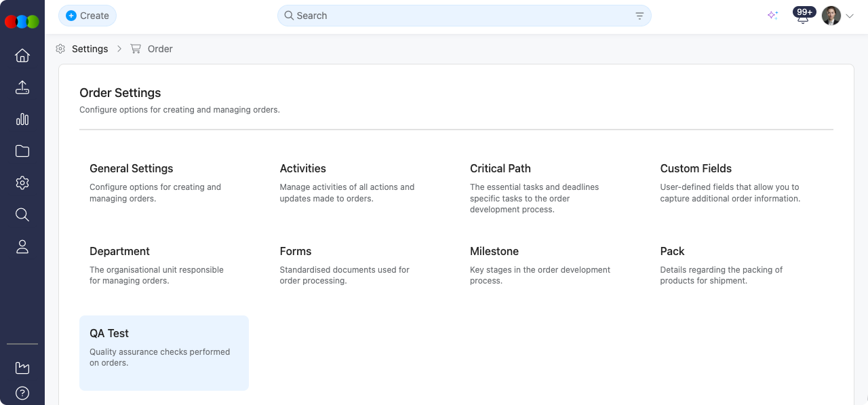
Task: Click the factory icon in the bottom sidebar
Action: point(22,368)
